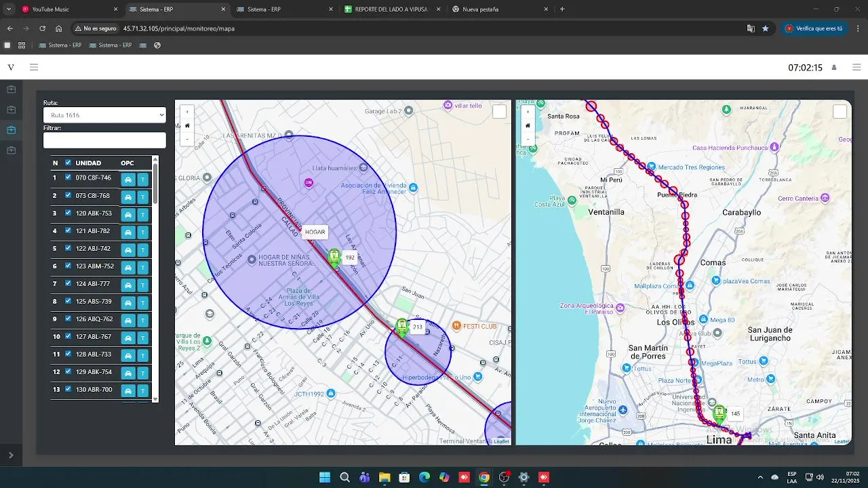The height and width of the screenshot is (488, 868).
Task: Open a new browser tab
Action: pos(562,9)
